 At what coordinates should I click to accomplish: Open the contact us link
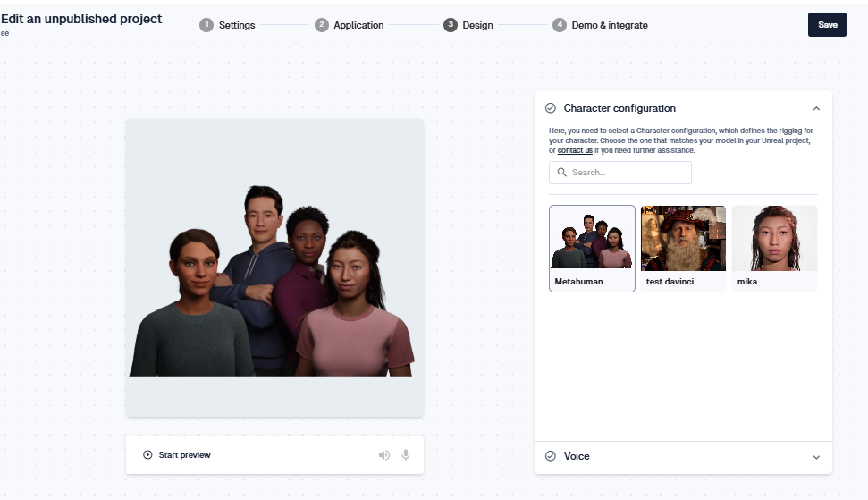click(x=575, y=150)
